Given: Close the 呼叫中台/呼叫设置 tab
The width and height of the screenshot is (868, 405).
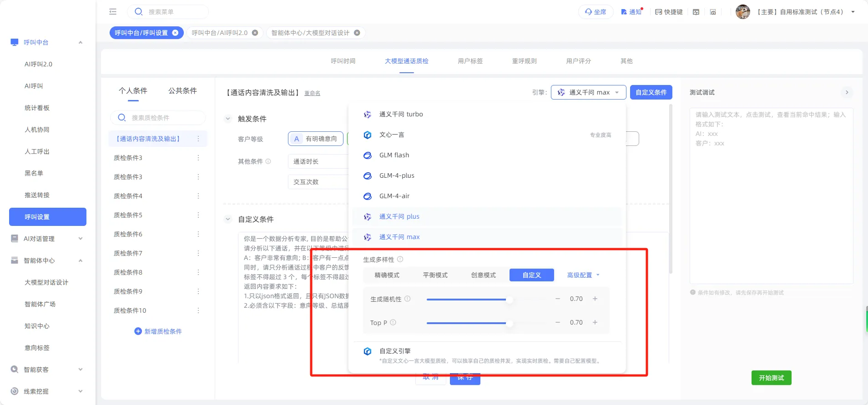Looking at the screenshot, I should pyautogui.click(x=175, y=33).
